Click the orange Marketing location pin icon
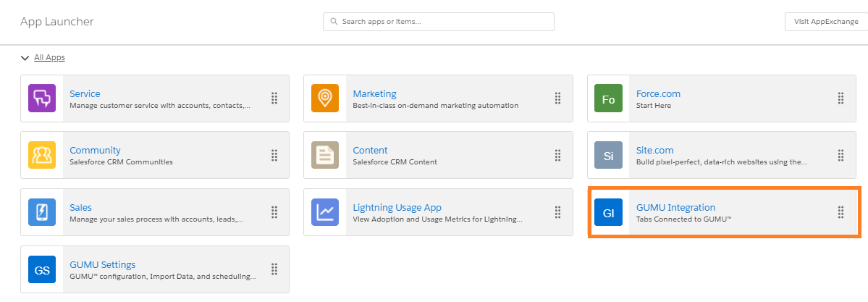Viewport: 868px width, 302px height. (325, 98)
